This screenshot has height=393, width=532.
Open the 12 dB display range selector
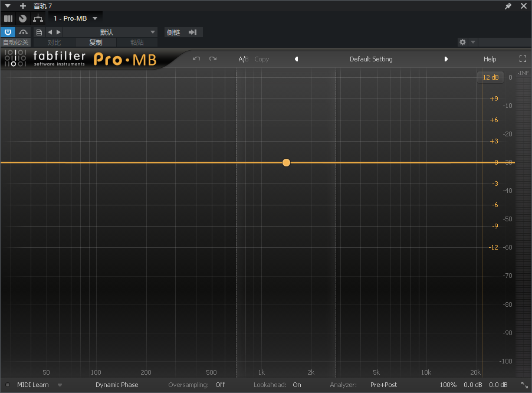pos(491,77)
